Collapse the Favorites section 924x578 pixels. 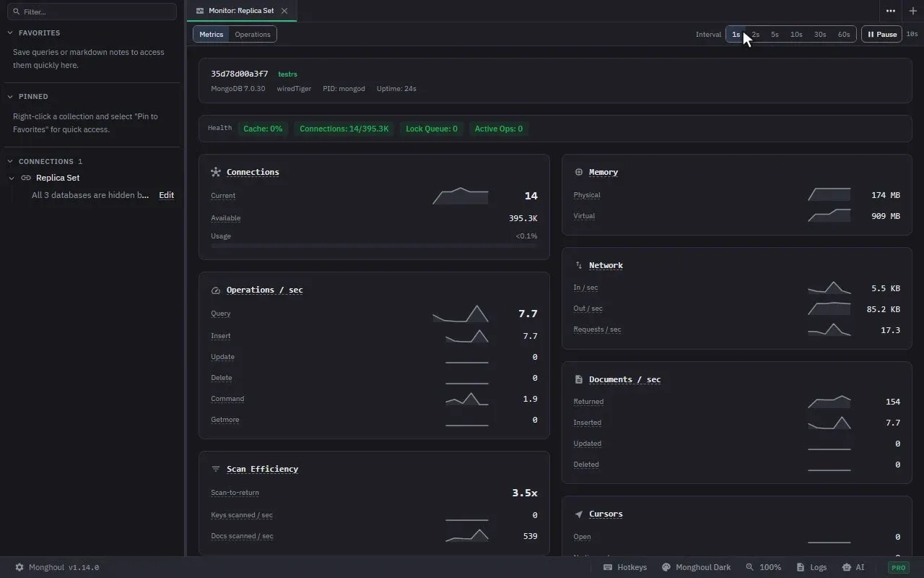pos(11,33)
